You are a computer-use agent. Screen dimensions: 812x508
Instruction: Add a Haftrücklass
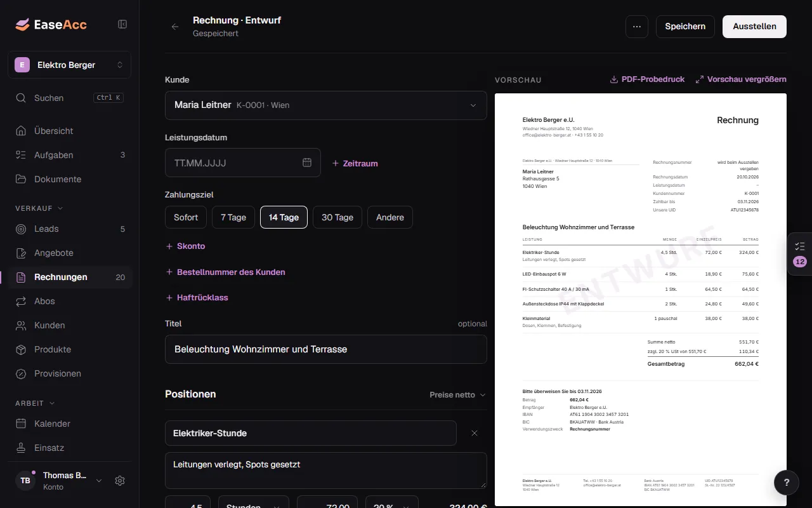point(197,297)
